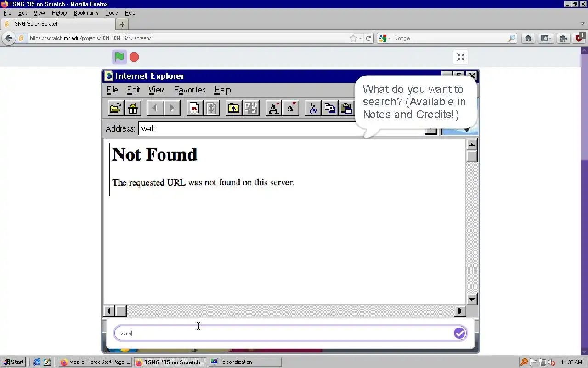Viewport: 588px width, 368px height.
Task: Open the File menu in Internet Explorer window
Action: [112, 90]
